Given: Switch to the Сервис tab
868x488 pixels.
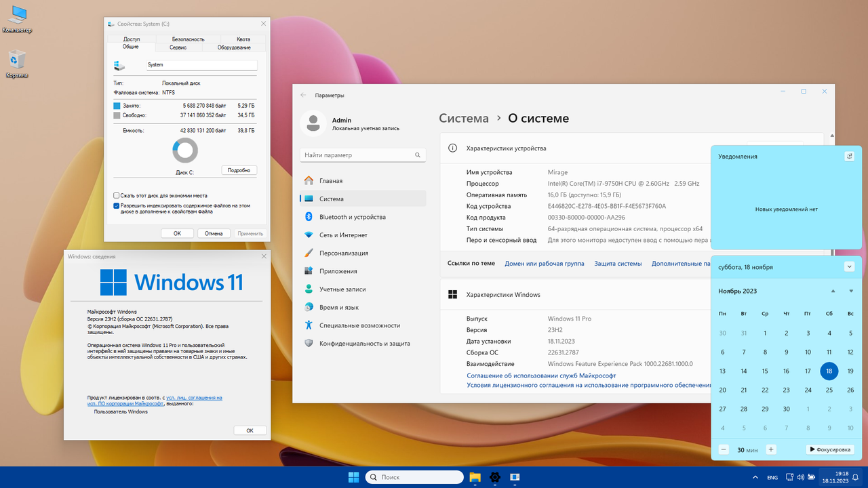Looking at the screenshot, I should pos(178,47).
